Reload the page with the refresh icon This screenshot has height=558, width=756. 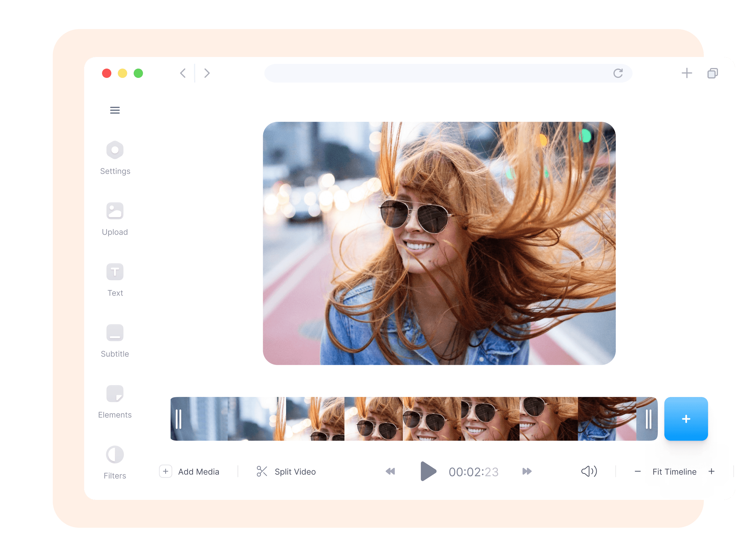619,73
